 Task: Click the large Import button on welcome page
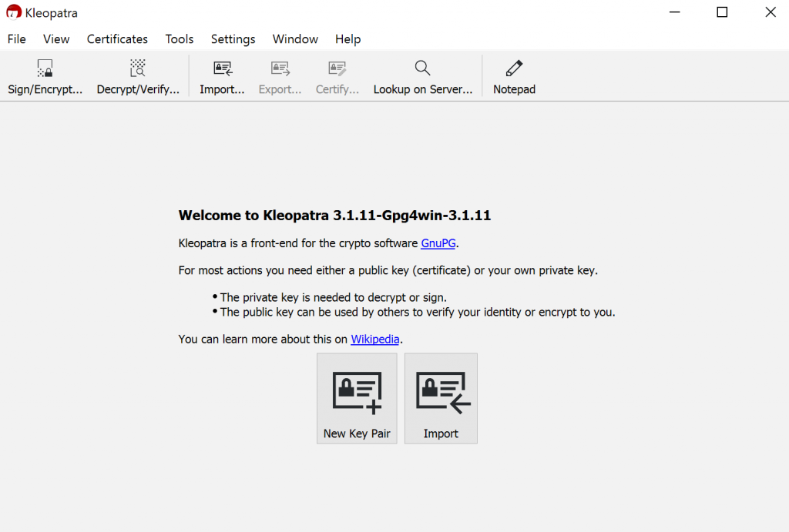pos(441,398)
